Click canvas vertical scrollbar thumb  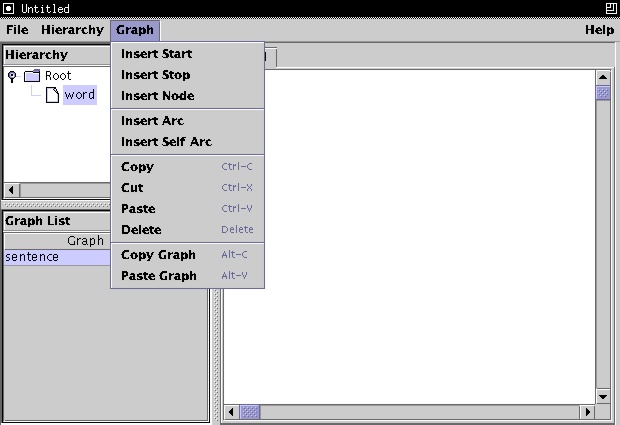point(603,93)
